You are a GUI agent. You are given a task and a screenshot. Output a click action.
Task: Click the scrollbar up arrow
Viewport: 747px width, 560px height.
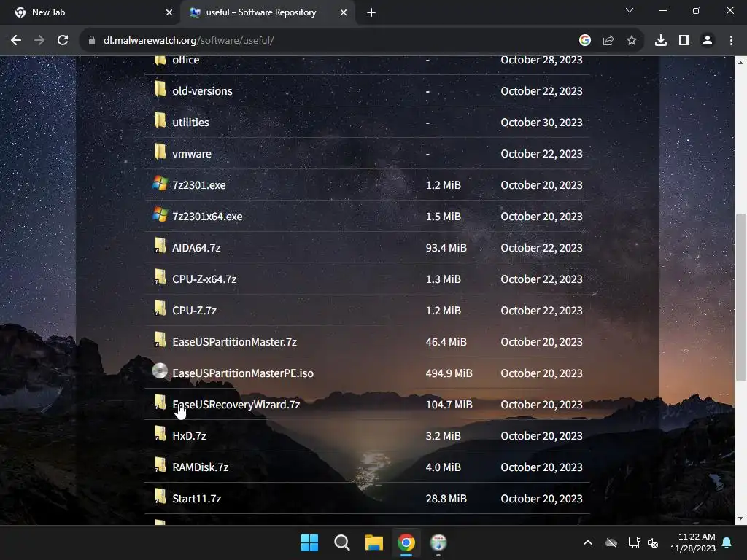coord(740,63)
